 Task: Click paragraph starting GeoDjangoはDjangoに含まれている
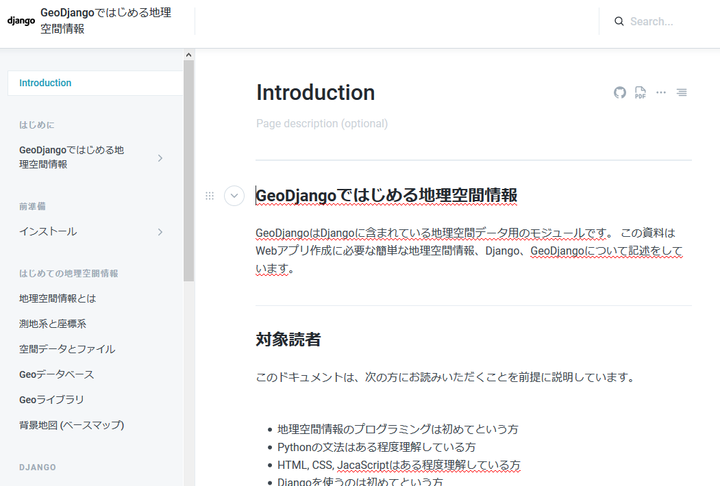click(469, 251)
